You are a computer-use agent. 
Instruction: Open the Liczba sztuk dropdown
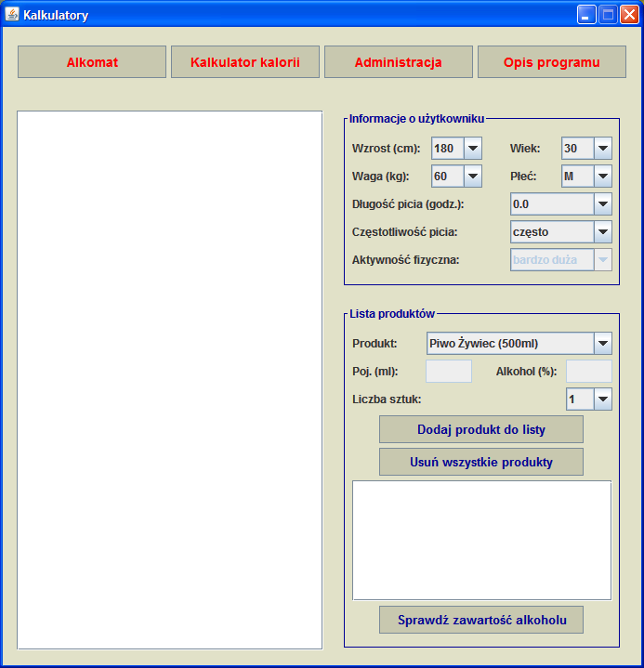(603, 399)
